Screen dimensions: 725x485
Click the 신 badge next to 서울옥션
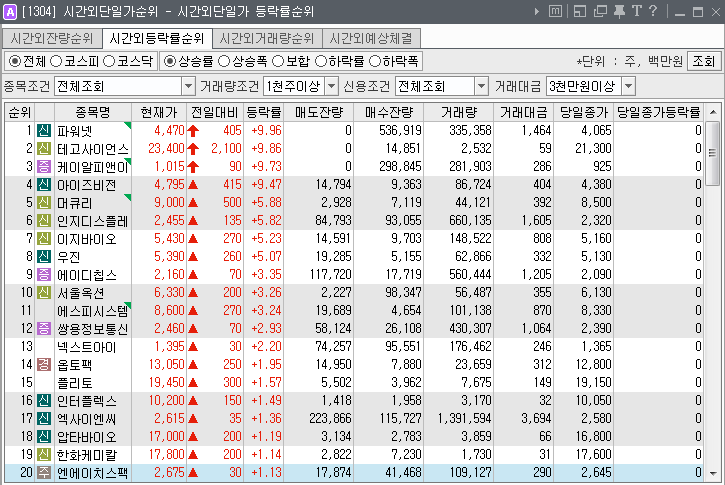click(44, 293)
